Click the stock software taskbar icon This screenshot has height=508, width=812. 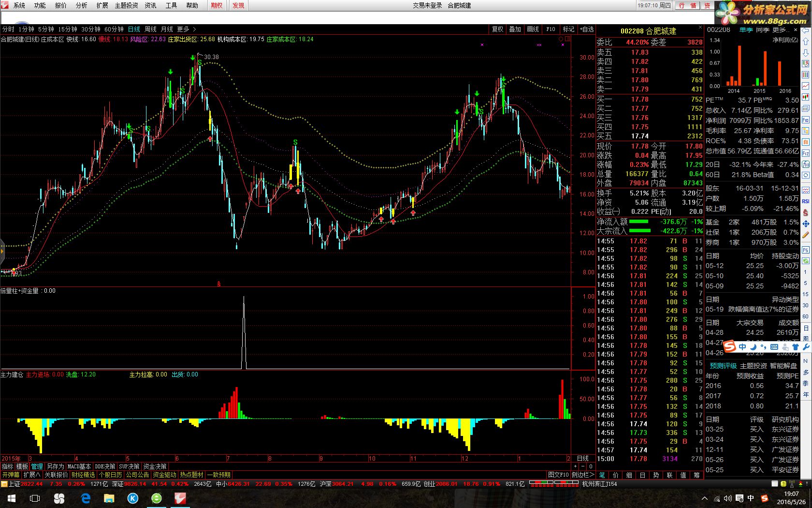(x=180, y=498)
